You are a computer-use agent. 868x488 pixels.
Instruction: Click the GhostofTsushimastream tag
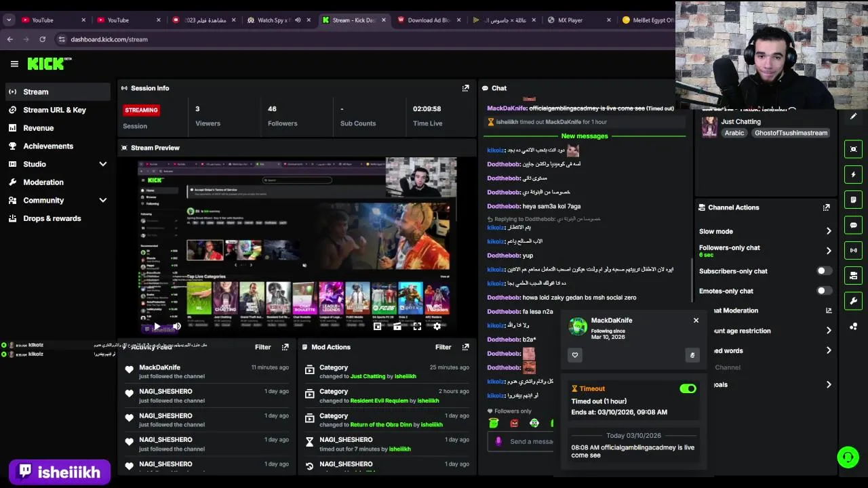[x=791, y=133]
